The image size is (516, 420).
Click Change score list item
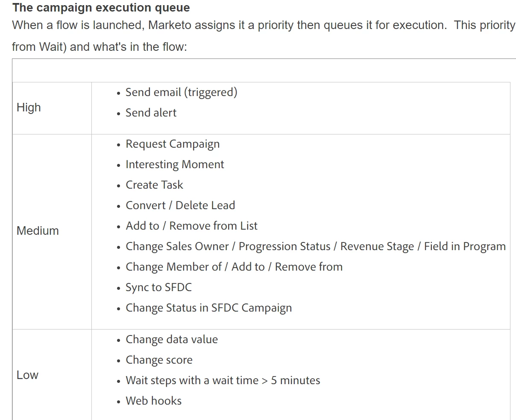159,360
